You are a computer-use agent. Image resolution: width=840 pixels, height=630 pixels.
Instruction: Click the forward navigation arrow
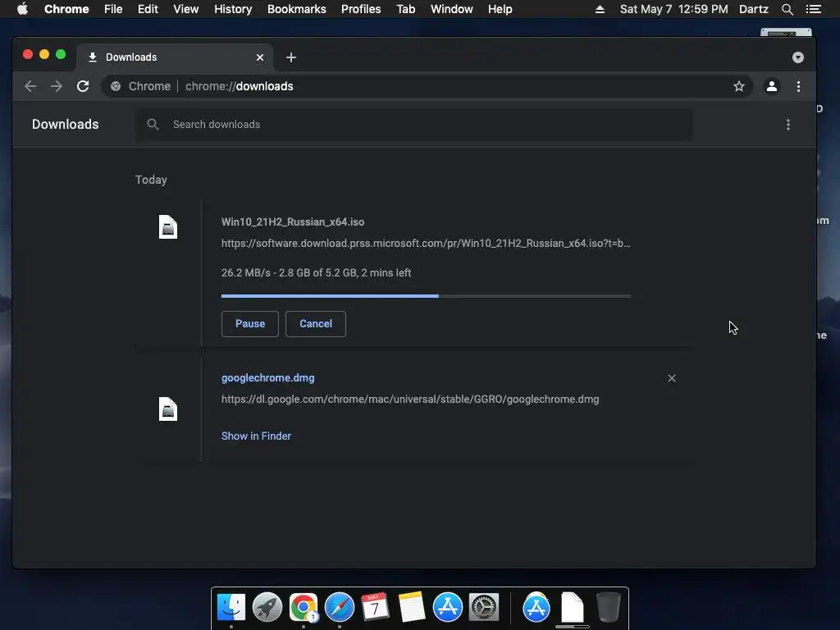57,86
